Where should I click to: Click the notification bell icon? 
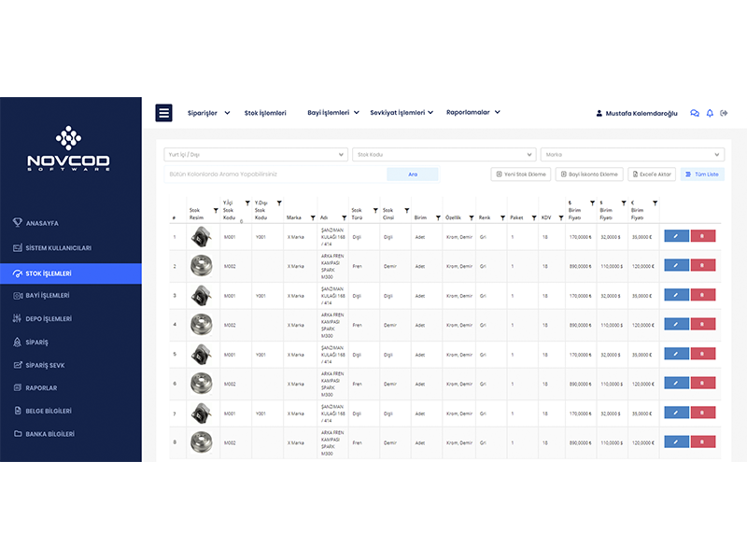710,113
